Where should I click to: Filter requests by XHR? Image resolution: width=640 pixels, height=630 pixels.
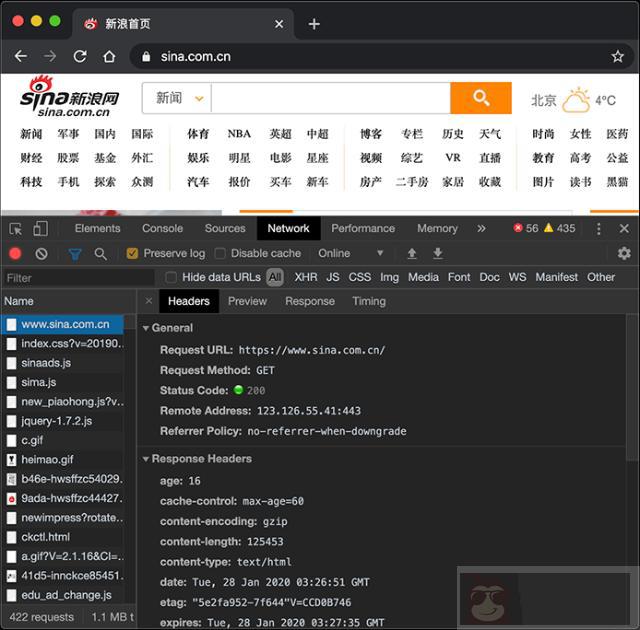306,277
